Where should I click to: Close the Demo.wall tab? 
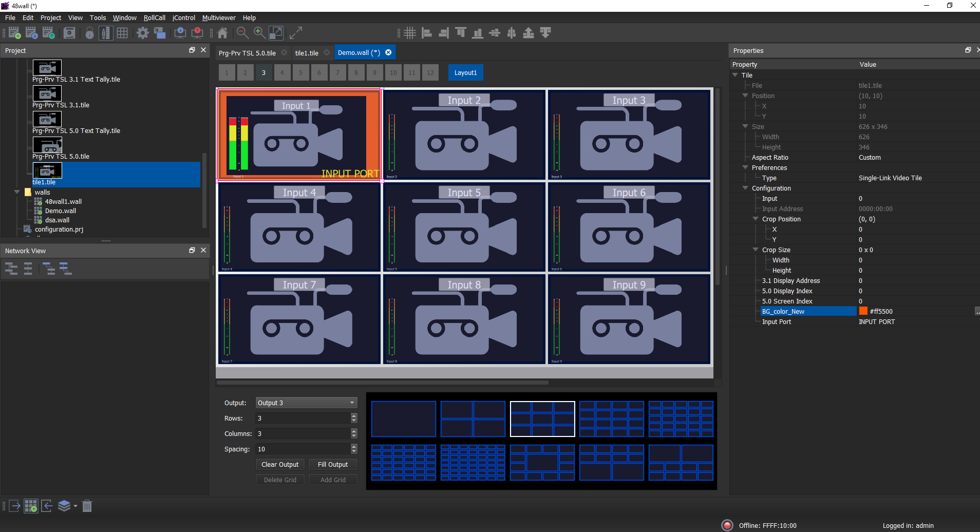click(389, 52)
